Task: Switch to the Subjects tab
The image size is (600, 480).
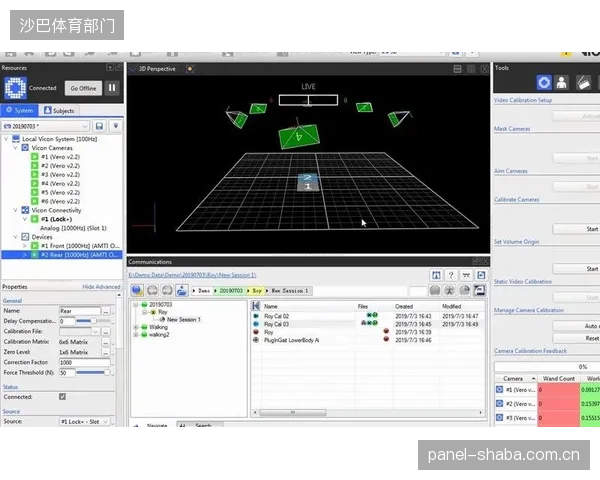Action: tap(59, 111)
